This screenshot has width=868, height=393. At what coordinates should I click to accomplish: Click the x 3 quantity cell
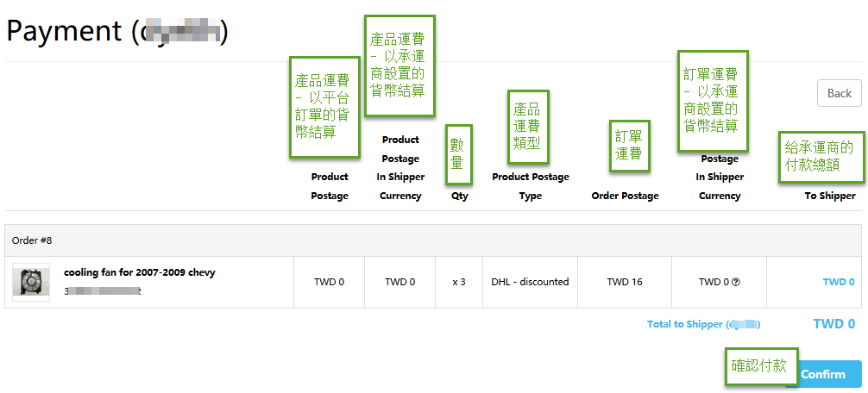[x=459, y=282]
